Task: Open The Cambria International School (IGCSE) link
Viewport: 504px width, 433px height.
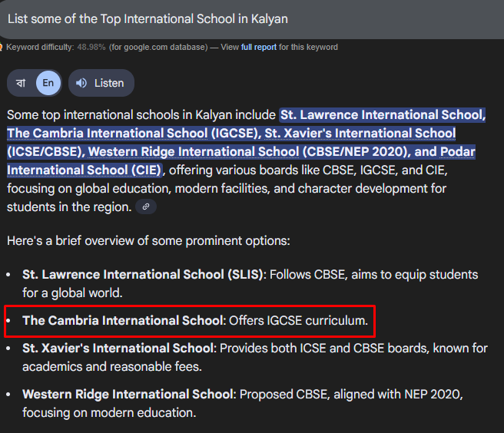Action: tap(134, 134)
